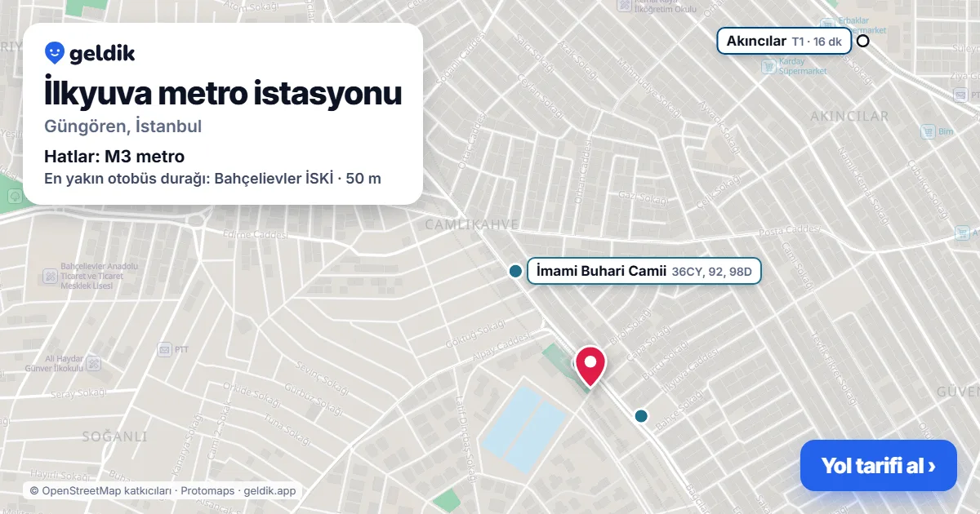Click the SOĞANLI district label
This screenshot has width=980, height=514.
tap(114, 436)
